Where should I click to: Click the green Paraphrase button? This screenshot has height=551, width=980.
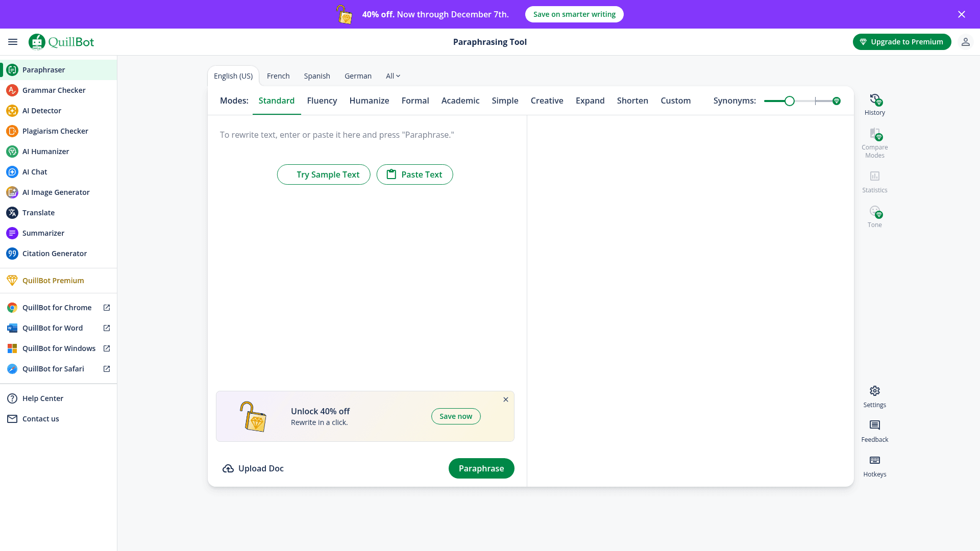tap(481, 468)
